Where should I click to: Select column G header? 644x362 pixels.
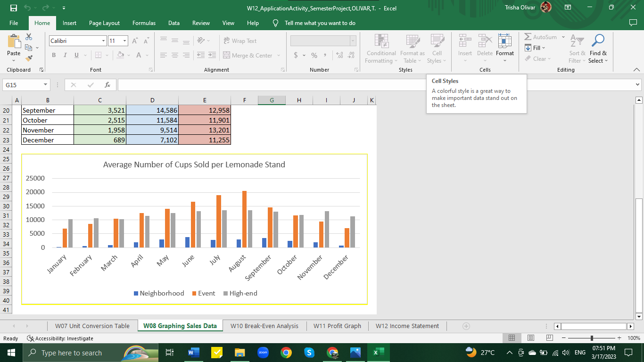click(272, 100)
